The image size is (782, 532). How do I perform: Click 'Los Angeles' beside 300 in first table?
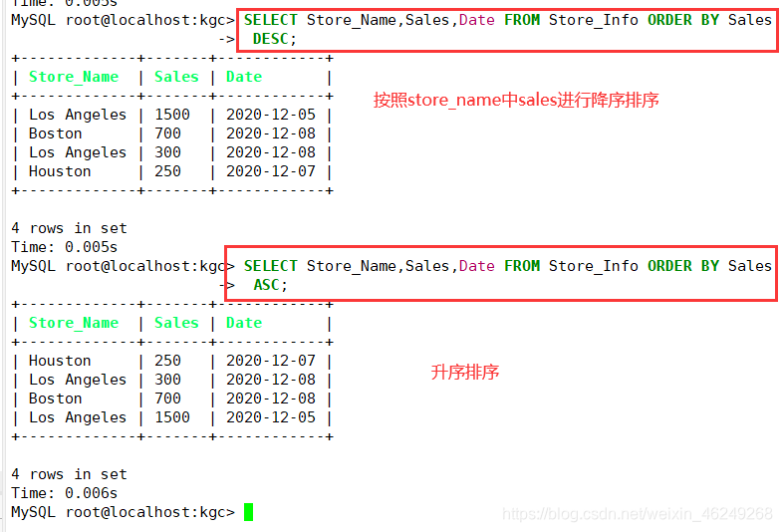[x=78, y=152]
